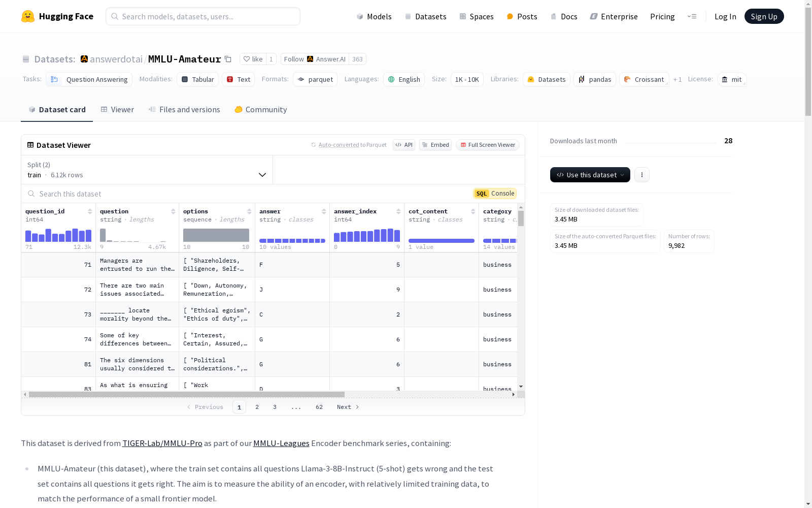This screenshot has height=508, width=812.
Task: Sort the answer column
Action: point(324,211)
